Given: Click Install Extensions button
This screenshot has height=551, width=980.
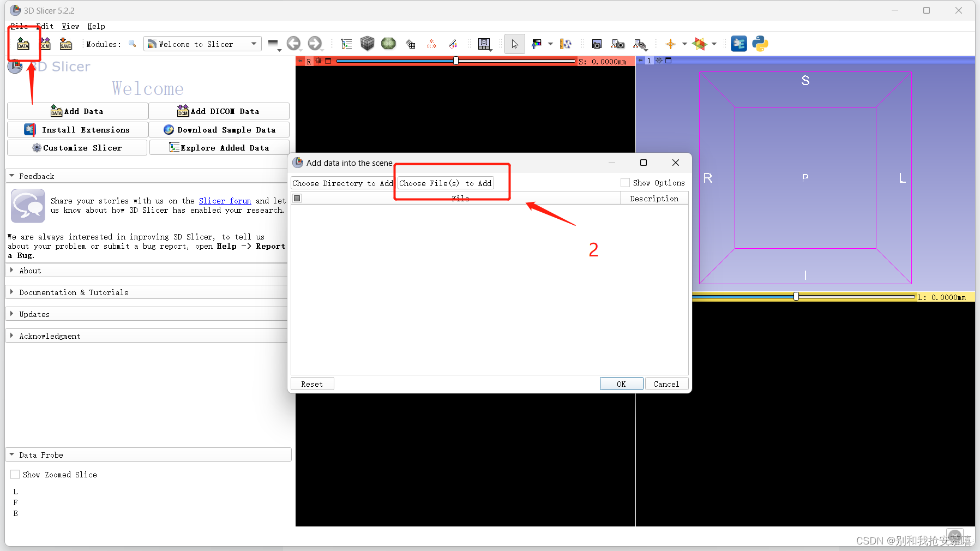Looking at the screenshot, I should pos(77,130).
